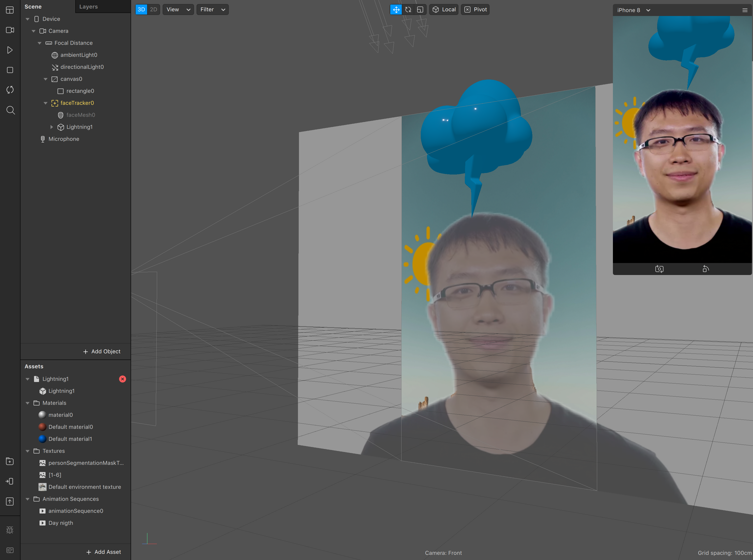Select the move manipulator tool
The width and height of the screenshot is (753, 560).
tap(396, 9)
